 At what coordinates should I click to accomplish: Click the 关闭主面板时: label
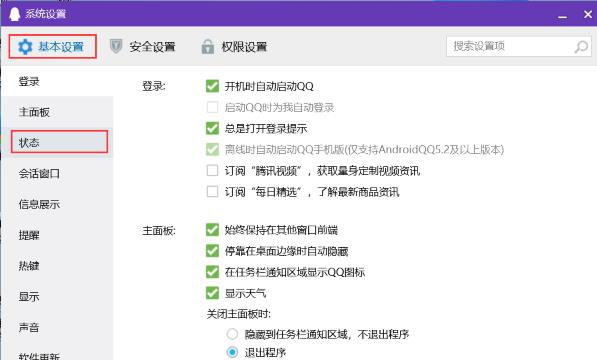pos(239,314)
